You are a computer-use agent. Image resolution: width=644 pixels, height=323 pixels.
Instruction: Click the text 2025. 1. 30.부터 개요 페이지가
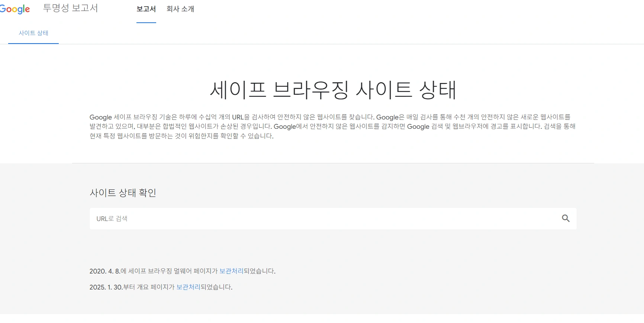click(132, 287)
